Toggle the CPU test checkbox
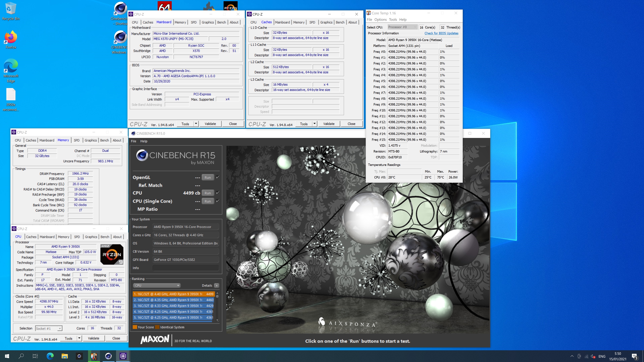644x362 pixels. [218, 193]
